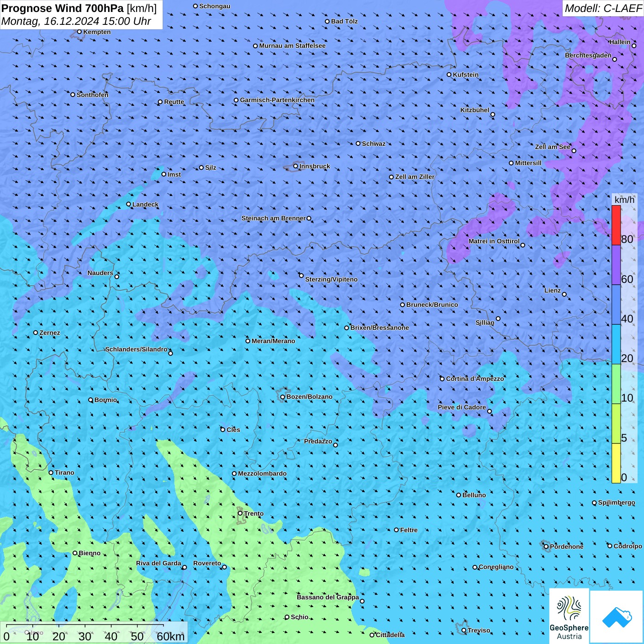
Task: Click the purple 60–80 km/h legend segment
Action: (616, 265)
